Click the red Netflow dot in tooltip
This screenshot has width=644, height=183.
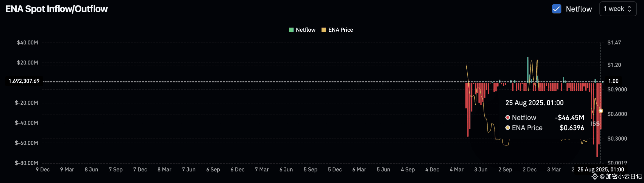[x=508, y=117]
